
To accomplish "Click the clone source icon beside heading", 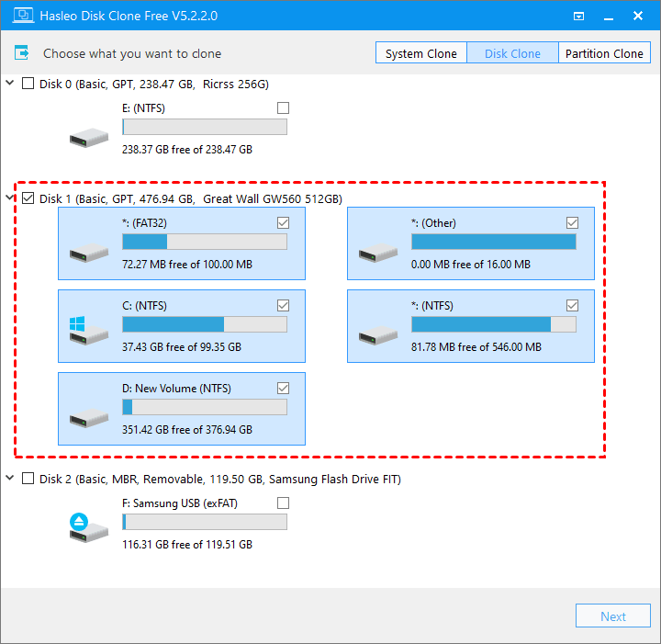I will point(21,52).
